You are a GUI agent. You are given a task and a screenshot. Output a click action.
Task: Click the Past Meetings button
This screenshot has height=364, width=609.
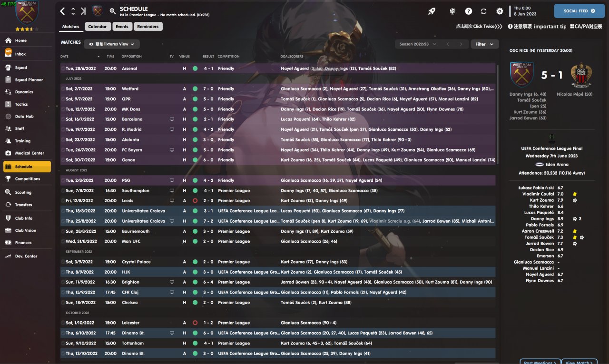coord(540,362)
